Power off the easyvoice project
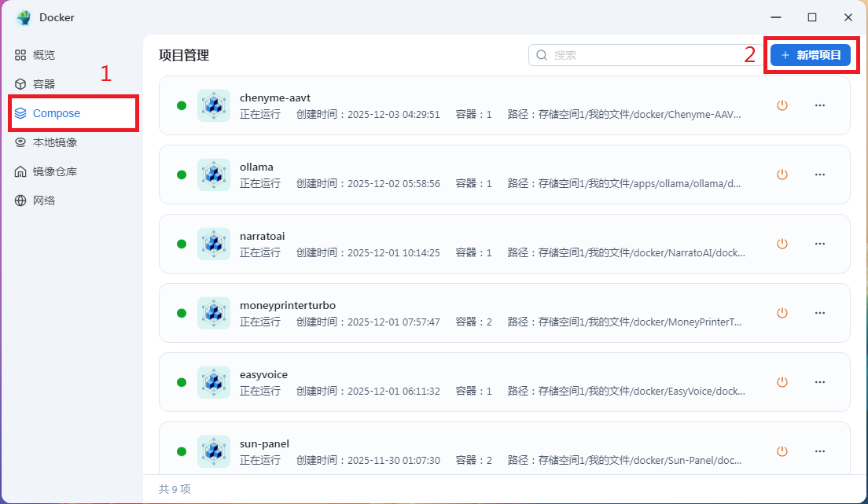Screen dimensions: 868x504 782,382
